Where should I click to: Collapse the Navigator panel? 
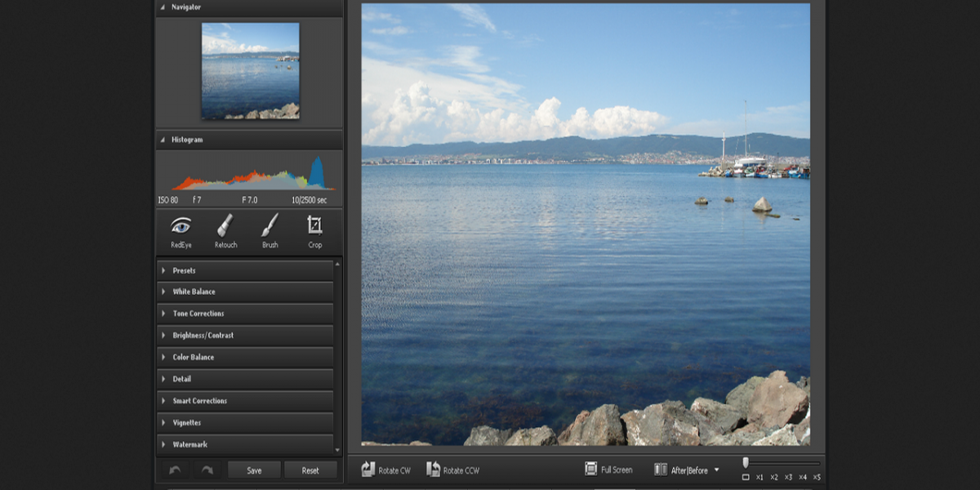point(163,7)
